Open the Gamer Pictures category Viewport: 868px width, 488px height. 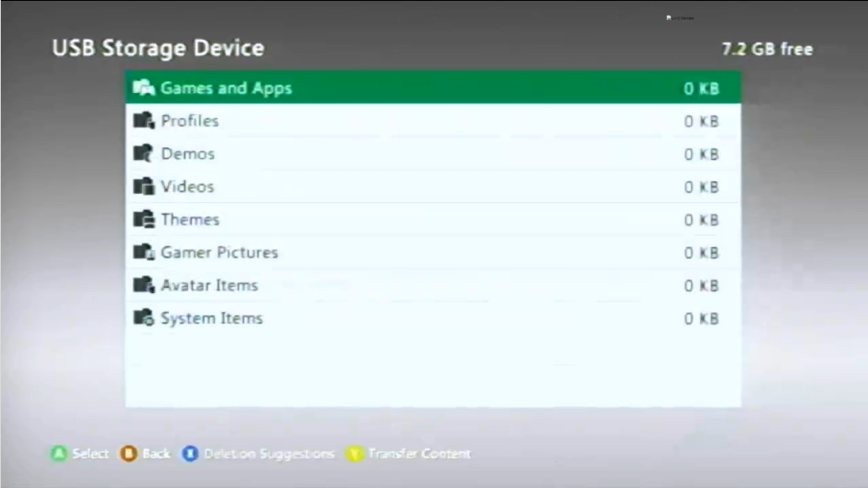coord(433,252)
